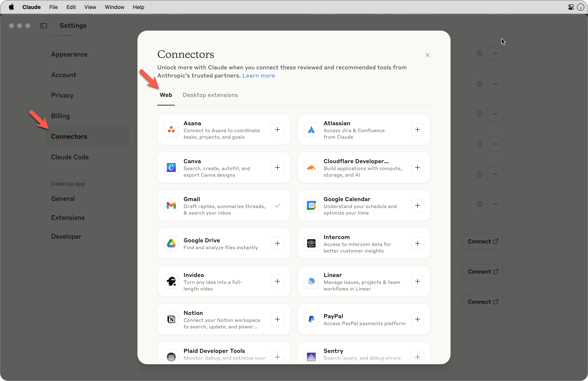The height and width of the screenshot is (381, 588).
Task: Open the first three-dots options menu
Action: click(x=495, y=53)
